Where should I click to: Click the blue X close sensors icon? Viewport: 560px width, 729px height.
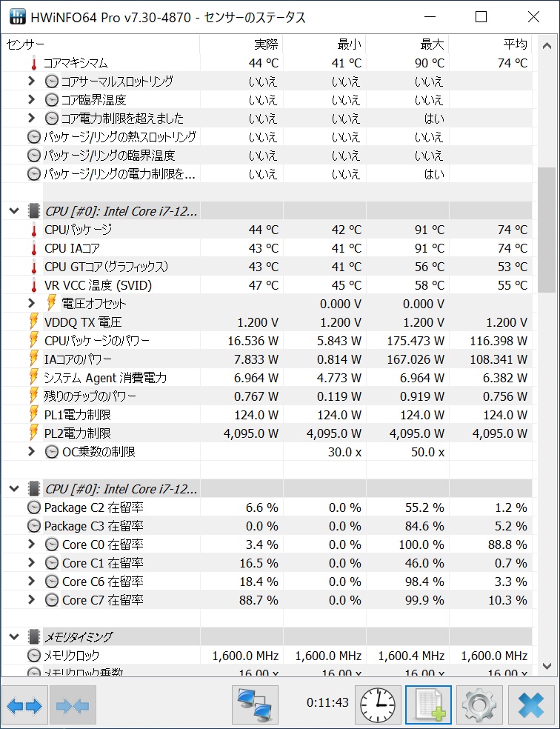tap(531, 705)
